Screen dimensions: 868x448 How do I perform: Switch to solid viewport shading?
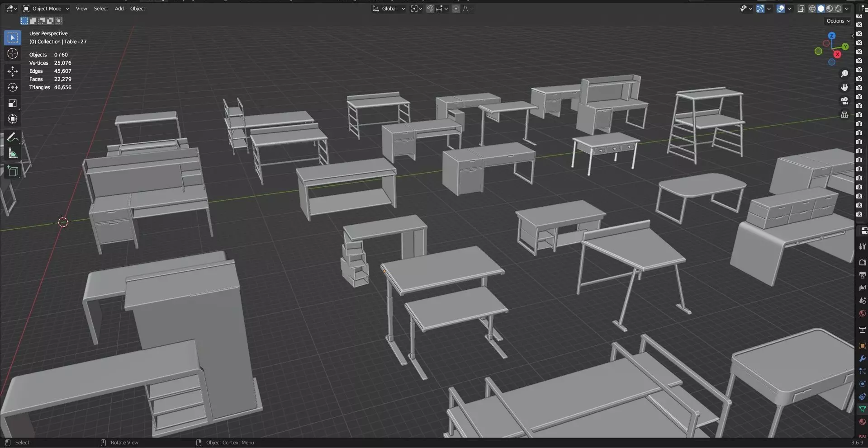click(821, 9)
